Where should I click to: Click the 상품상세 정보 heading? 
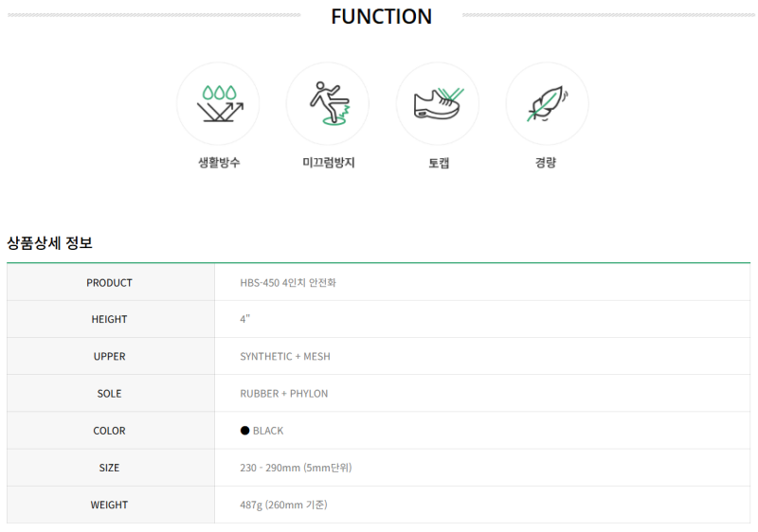[x=50, y=242]
